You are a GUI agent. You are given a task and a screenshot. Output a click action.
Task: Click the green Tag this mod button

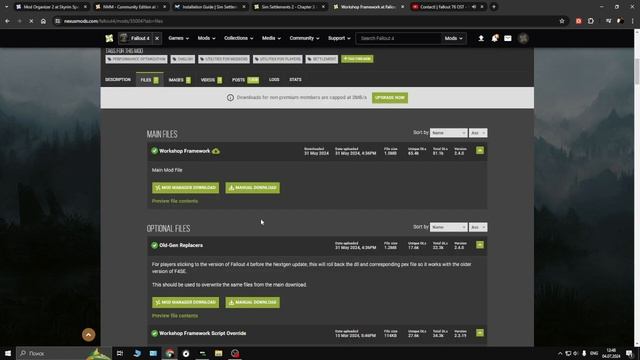tap(357, 59)
